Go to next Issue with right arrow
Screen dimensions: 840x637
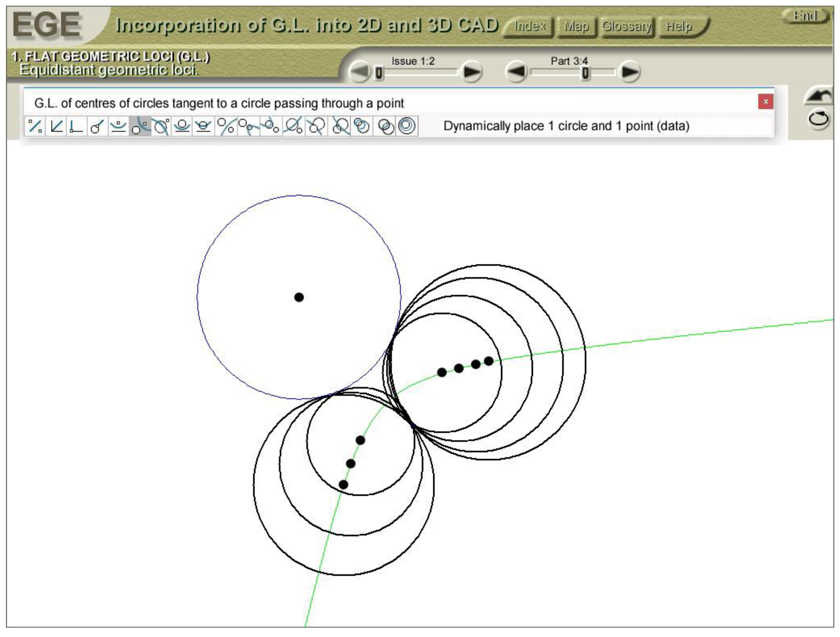(x=471, y=71)
